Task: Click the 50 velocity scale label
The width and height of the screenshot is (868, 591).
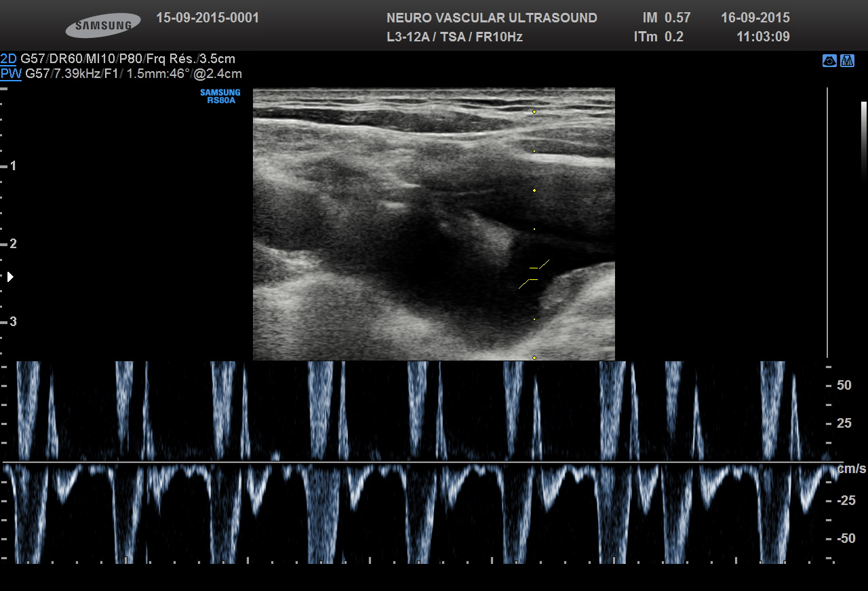Action: 844,386
